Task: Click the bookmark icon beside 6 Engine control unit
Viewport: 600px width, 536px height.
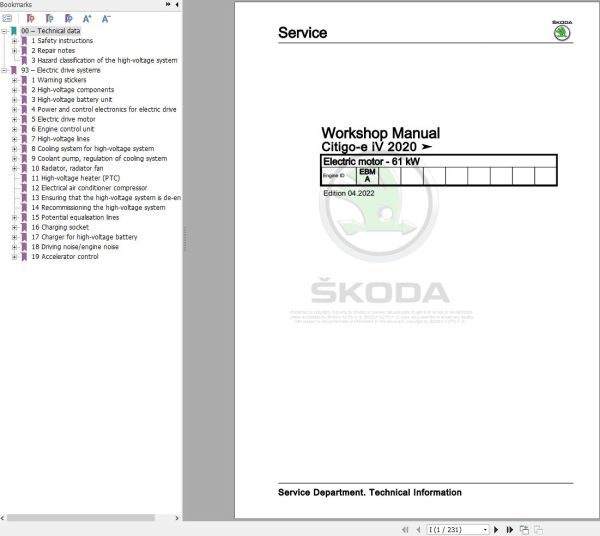Action: [24, 129]
